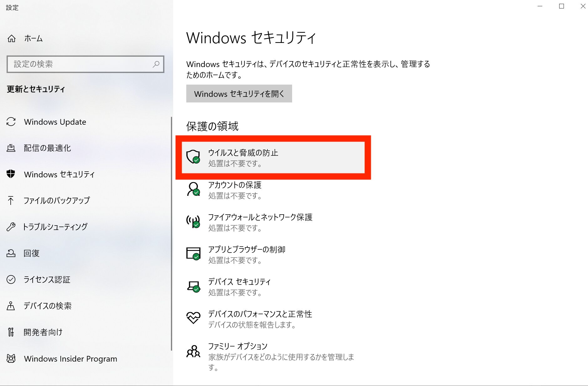Click the virus and threat protection shield icon
Screen dimensions: 588x386
coord(193,157)
